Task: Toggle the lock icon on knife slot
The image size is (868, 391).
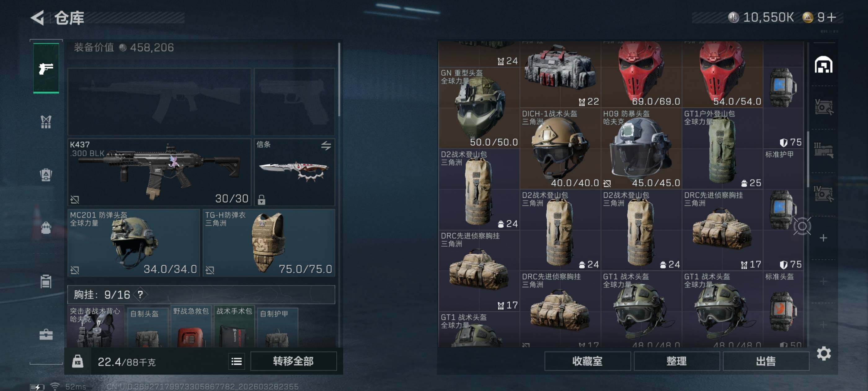Action: coord(261,200)
